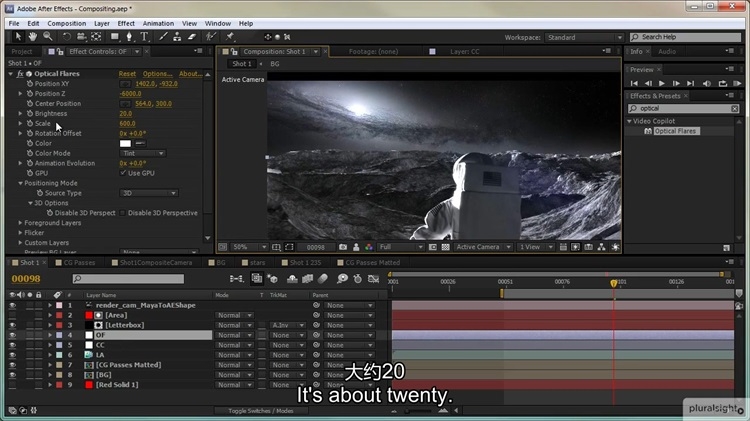Switch to the CG Passes timeline tab
The width and height of the screenshot is (750, 421).
[x=79, y=262]
